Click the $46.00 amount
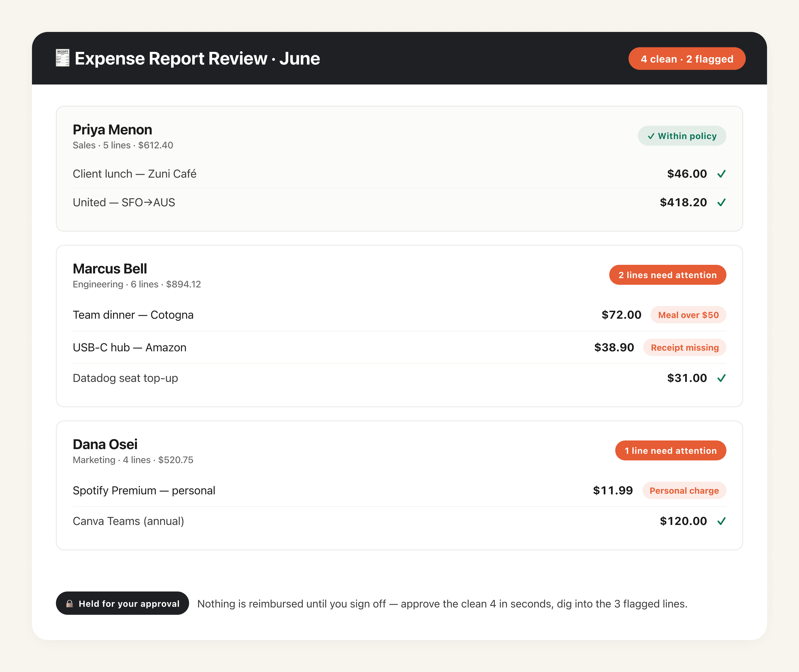Screen dimensions: 799x672 687,174
